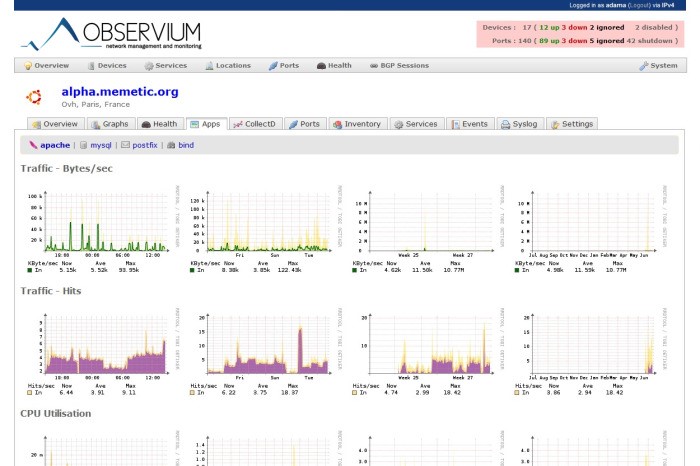Click the Ubuntu icon beside the hostname
Image resolution: width=700 pixels, height=466 pixels.
point(33,97)
